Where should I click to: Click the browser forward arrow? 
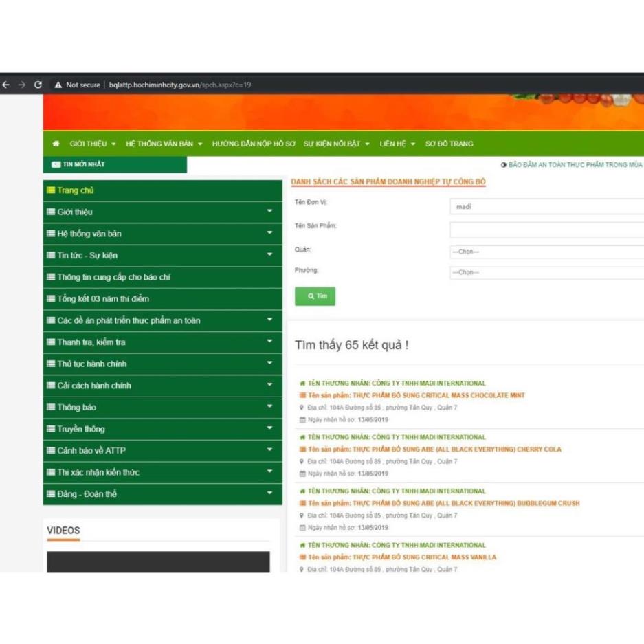coord(22,85)
